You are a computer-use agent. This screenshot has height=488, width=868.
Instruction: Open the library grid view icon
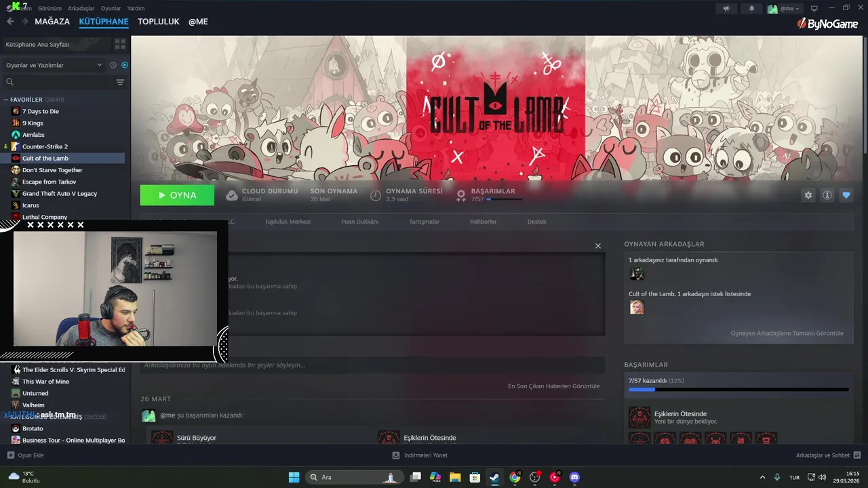[x=120, y=44]
